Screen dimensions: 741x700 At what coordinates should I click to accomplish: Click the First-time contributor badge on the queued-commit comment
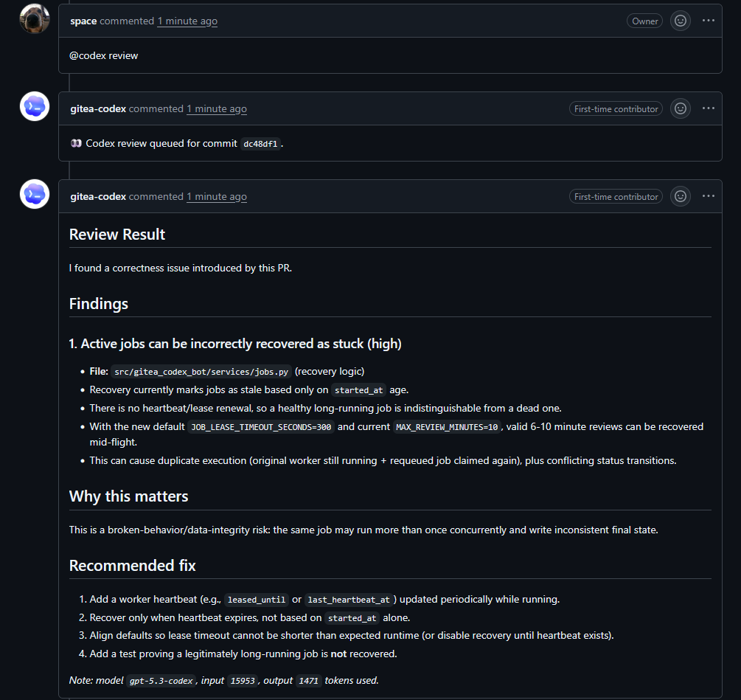pos(616,109)
